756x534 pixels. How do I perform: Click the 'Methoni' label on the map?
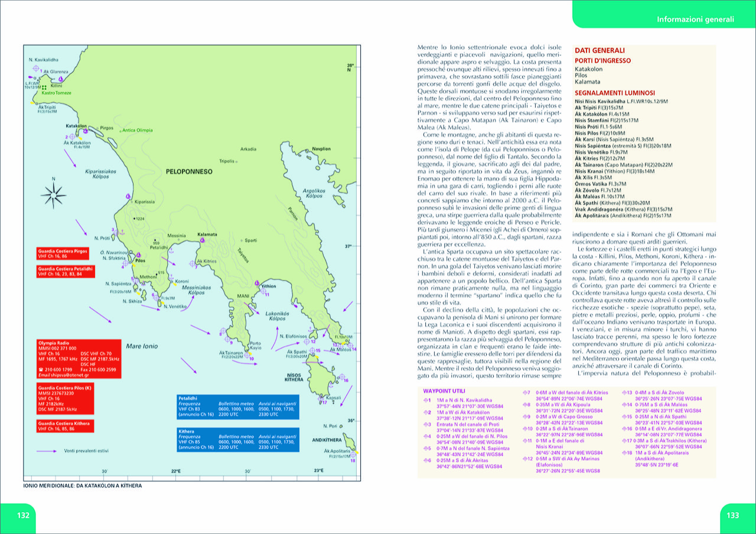tap(148, 276)
